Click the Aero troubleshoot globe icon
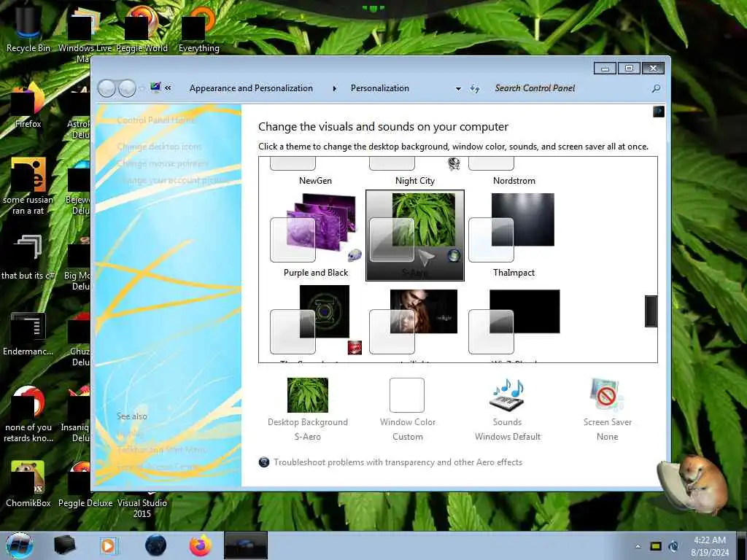Screen dimensions: 747x560 (264, 462)
